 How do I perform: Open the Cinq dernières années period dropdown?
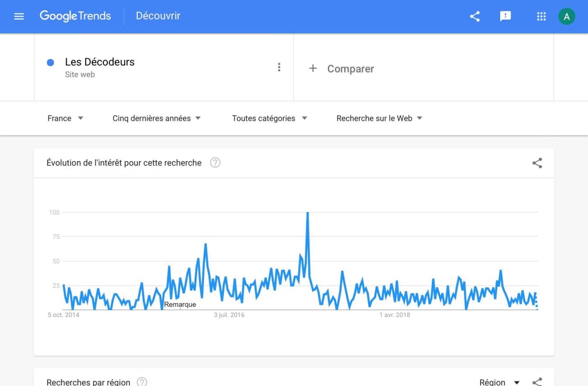[157, 118]
